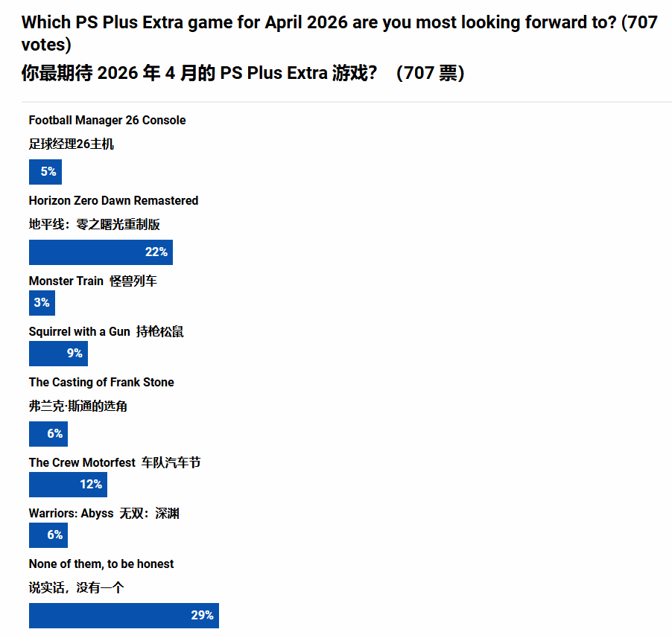Select the Horizon Zero Dawn Remastered label
Screen dimensions: 672x638
113,201
